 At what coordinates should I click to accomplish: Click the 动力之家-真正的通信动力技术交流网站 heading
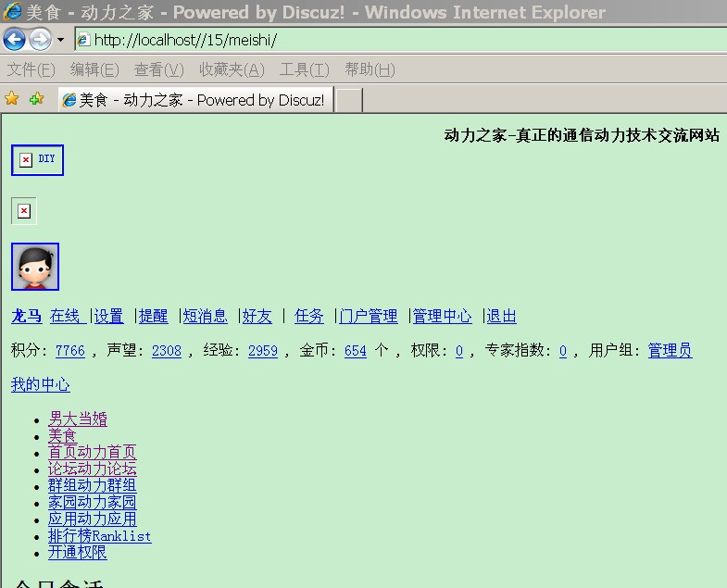pyautogui.click(x=582, y=135)
